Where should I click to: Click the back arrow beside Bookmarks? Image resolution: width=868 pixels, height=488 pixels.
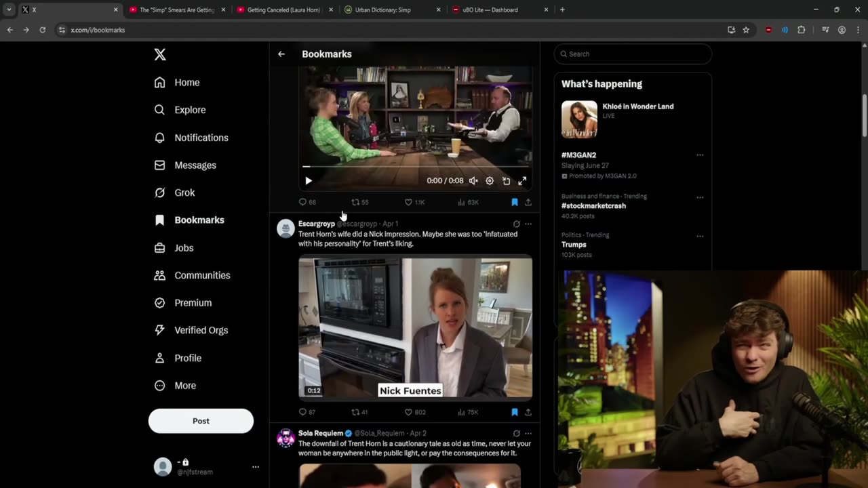tap(281, 54)
